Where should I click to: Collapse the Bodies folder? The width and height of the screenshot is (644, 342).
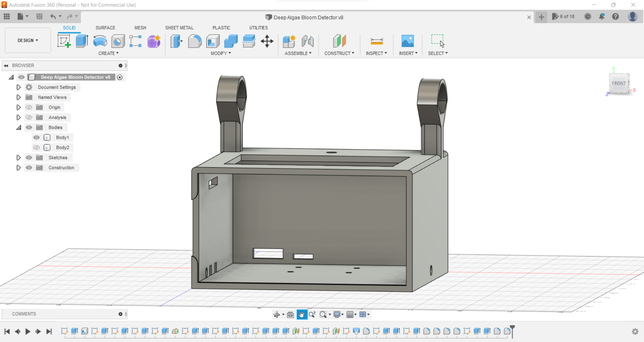(x=19, y=127)
